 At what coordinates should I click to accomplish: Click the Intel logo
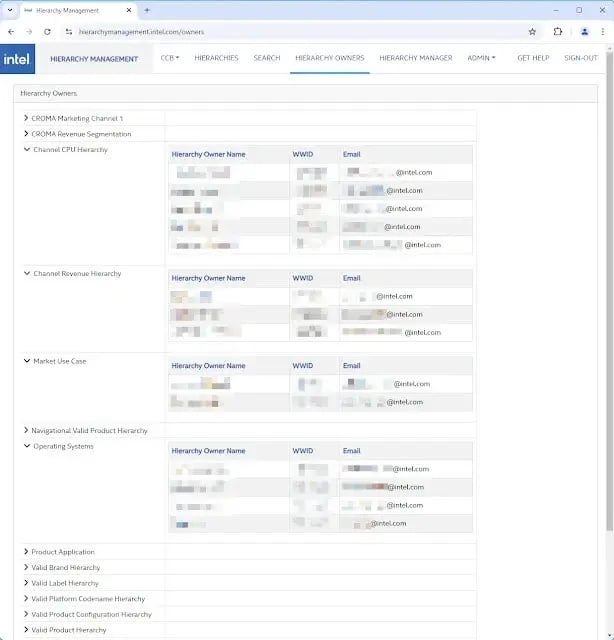tap(17, 59)
